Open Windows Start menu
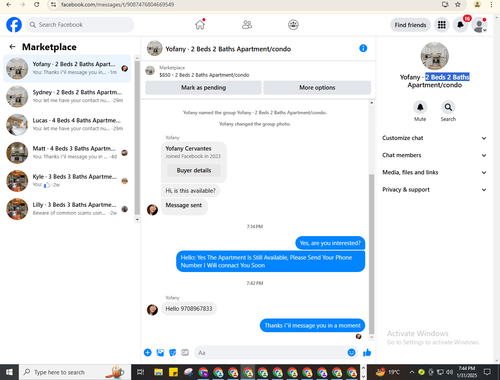 [9, 372]
